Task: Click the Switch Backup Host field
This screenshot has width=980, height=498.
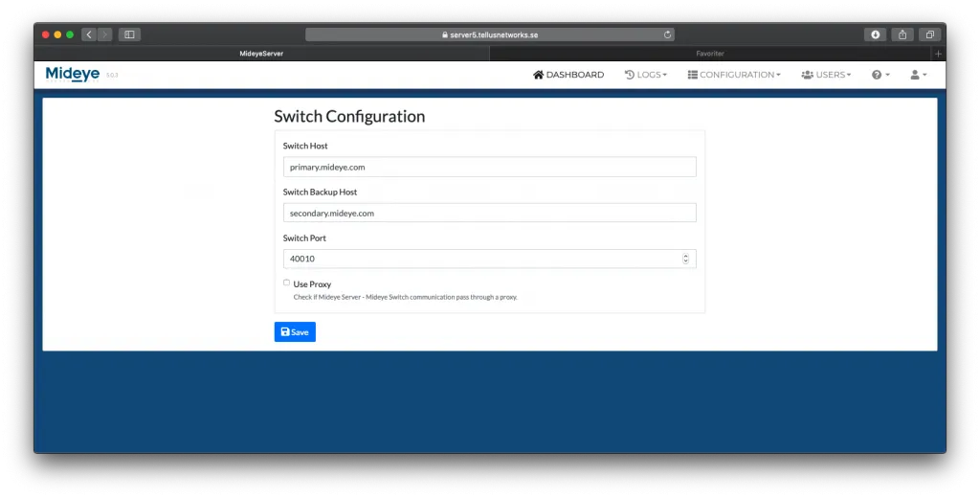Action: tap(489, 213)
